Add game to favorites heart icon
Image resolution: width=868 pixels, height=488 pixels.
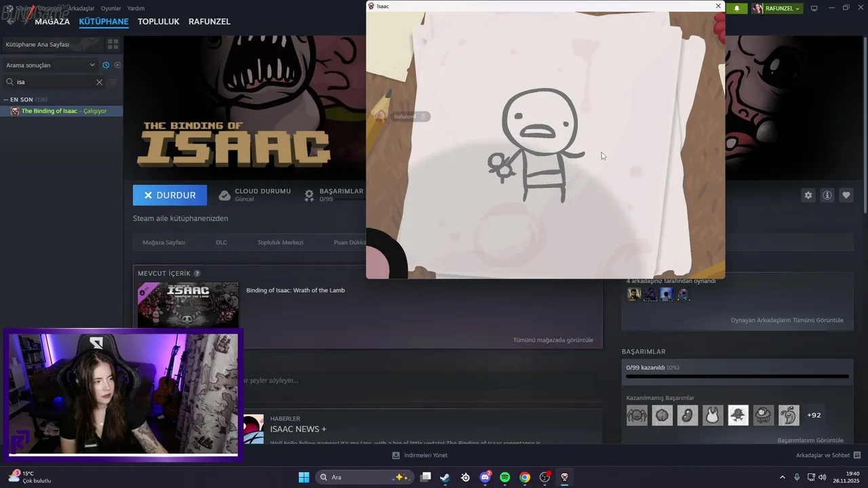click(846, 195)
